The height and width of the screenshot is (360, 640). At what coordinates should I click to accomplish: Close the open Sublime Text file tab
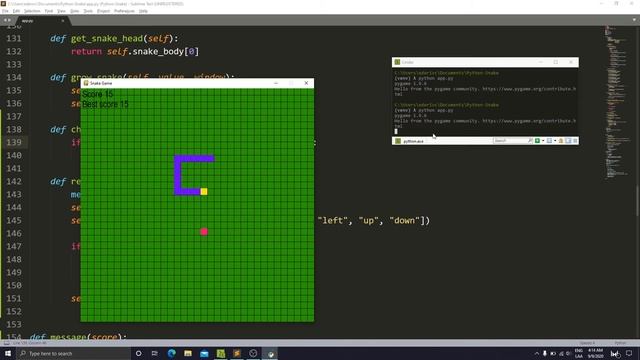coord(62,20)
